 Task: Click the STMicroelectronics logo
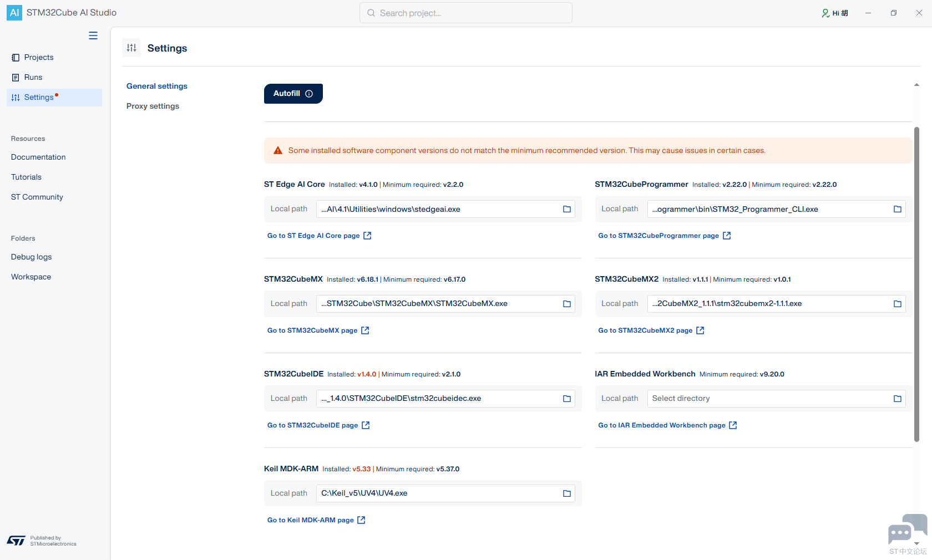coord(16,541)
